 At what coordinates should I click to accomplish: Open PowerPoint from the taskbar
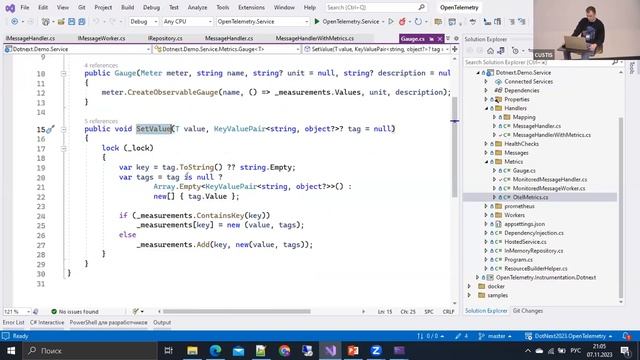(x=353, y=351)
